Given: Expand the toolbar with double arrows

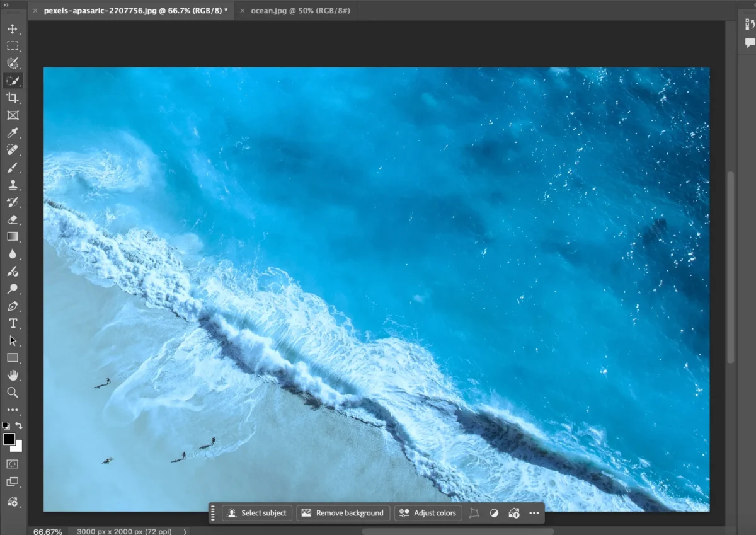Looking at the screenshot, I should [x=6, y=4].
